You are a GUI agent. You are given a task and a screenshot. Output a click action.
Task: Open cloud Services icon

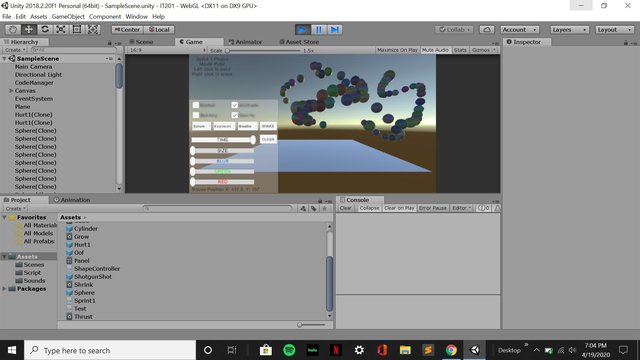487,30
